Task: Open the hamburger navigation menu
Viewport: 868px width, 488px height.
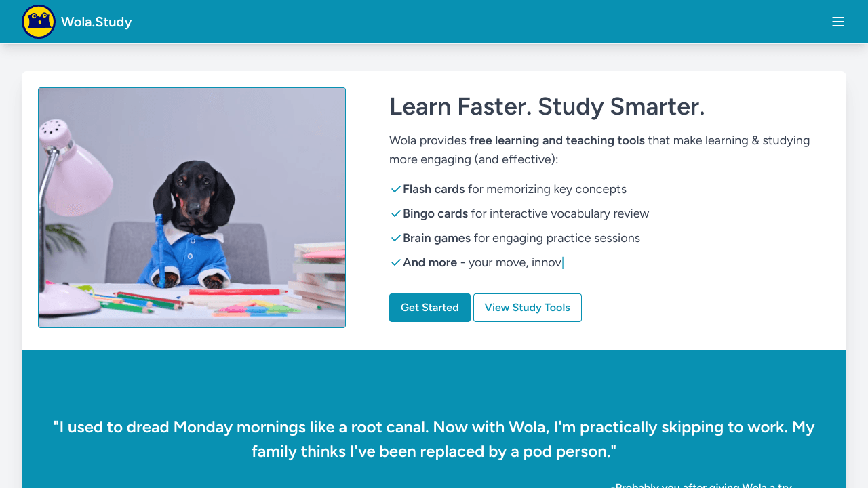Action: pos(838,22)
